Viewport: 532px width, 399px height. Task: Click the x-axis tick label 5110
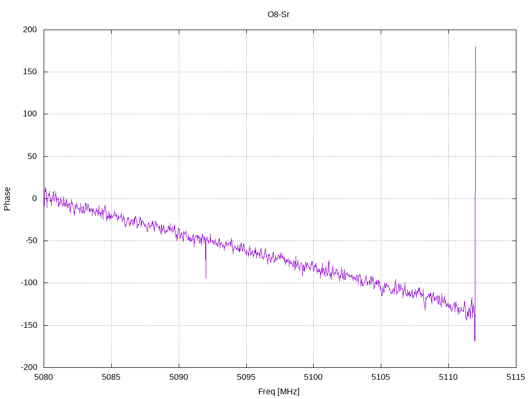448,377
